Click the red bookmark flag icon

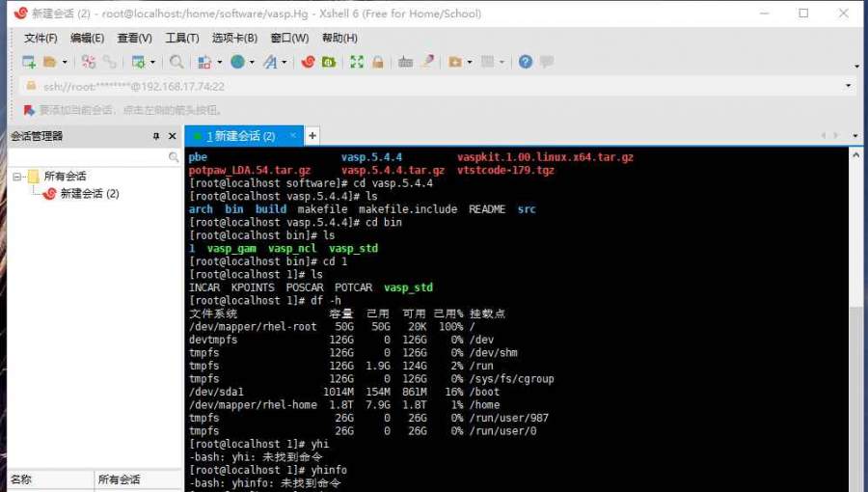(29, 110)
